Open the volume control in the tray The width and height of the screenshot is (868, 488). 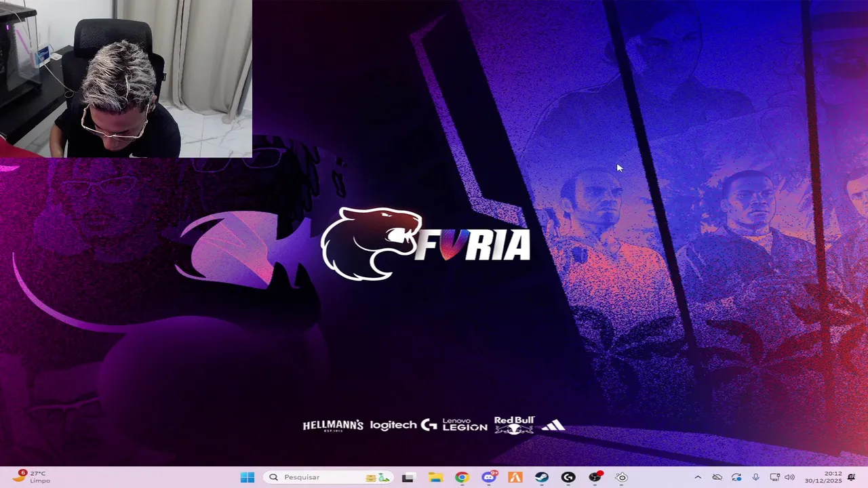pos(790,477)
